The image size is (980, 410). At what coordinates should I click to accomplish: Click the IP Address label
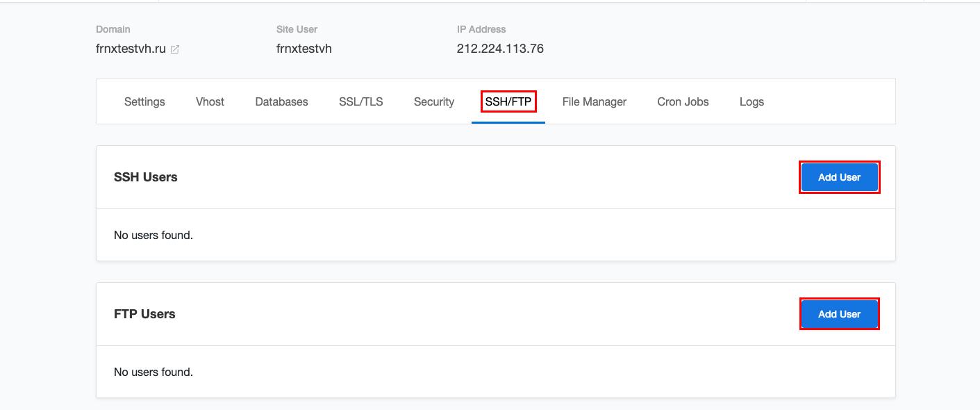click(x=481, y=29)
